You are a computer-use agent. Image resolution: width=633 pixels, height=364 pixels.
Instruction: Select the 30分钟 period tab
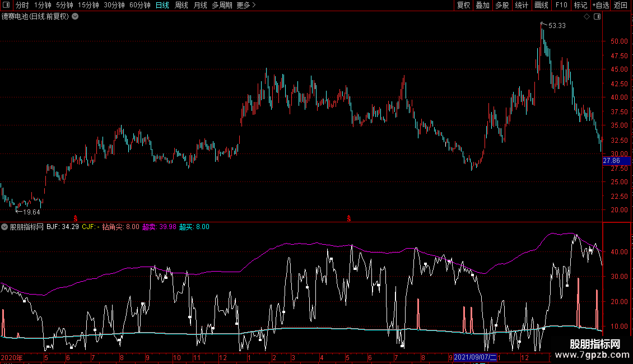coord(114,5)
